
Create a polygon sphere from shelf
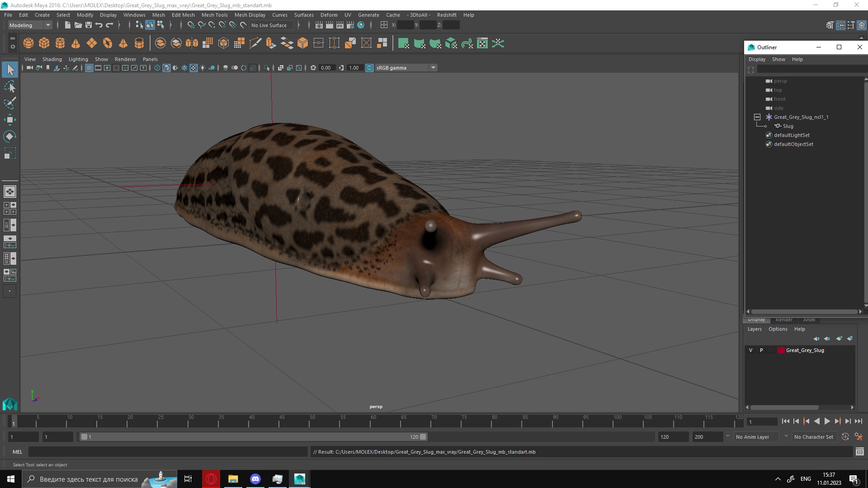[x=28, y=43]
